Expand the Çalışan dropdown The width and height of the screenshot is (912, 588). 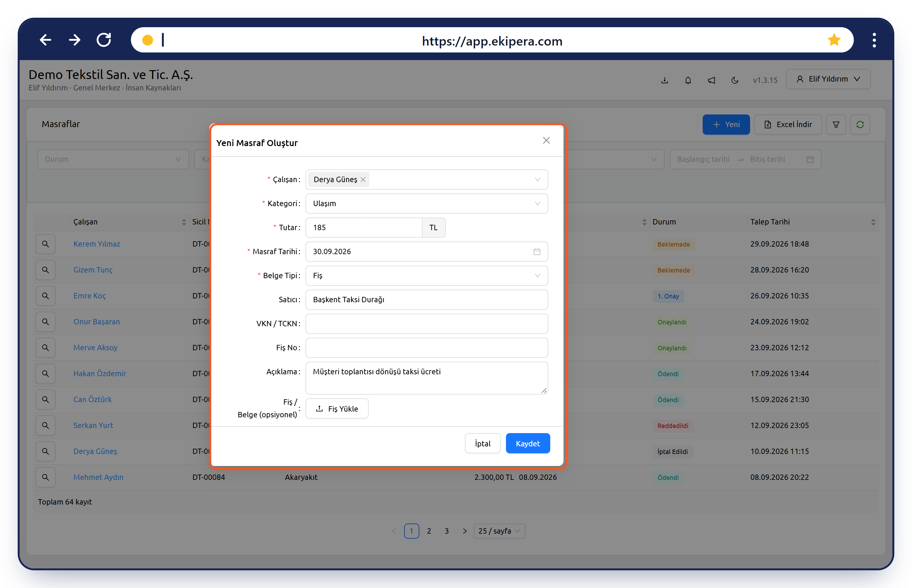pos(427,180)
